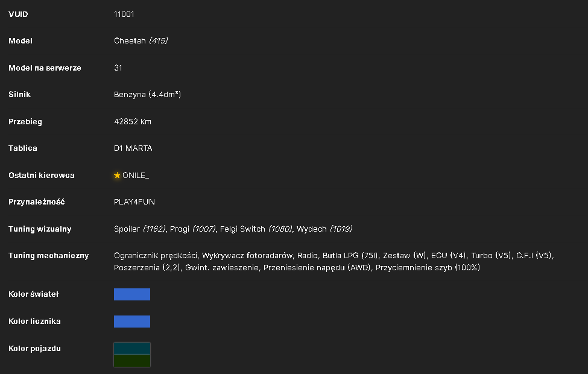Screen dimensions: 588x374
Task: Click the Tuning wizualny label
Action: click(40, 229)
